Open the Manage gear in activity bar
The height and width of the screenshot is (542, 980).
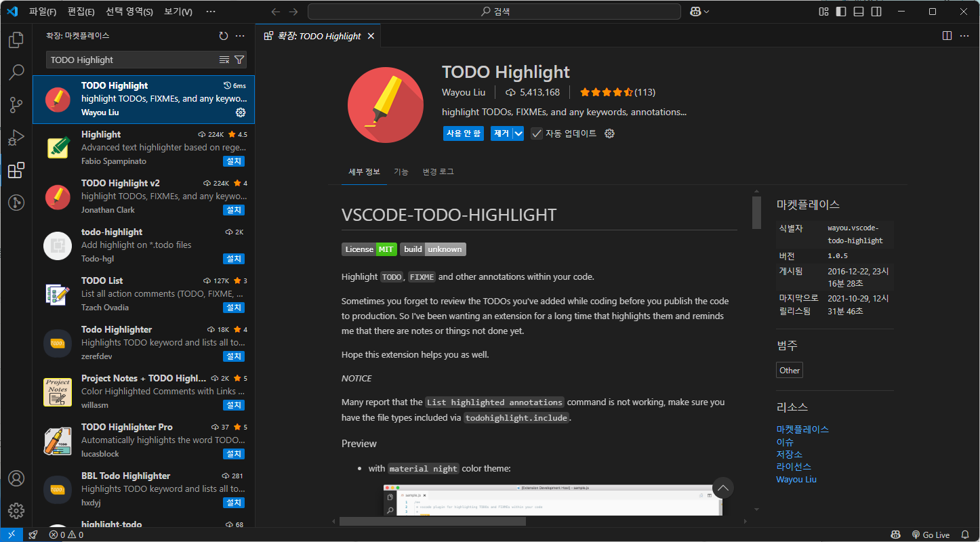[16, 511]
